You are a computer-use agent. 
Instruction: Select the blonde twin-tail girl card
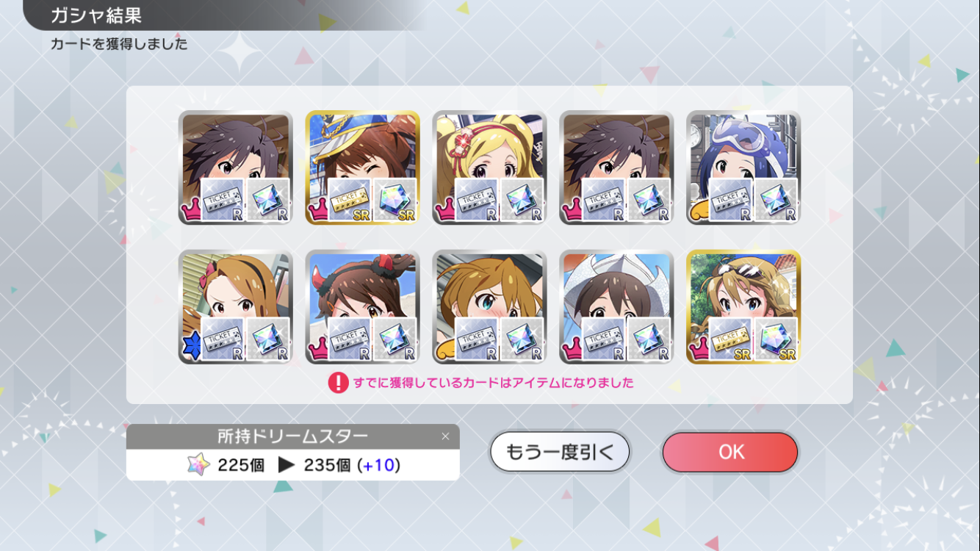click(489, 168)
